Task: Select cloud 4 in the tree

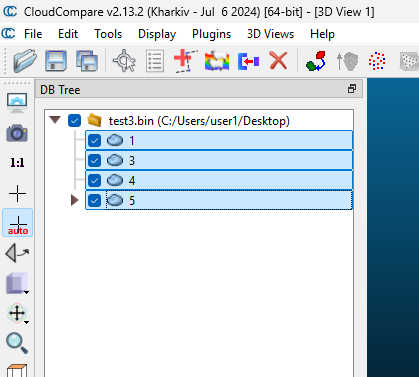Action: click(219, 180)
